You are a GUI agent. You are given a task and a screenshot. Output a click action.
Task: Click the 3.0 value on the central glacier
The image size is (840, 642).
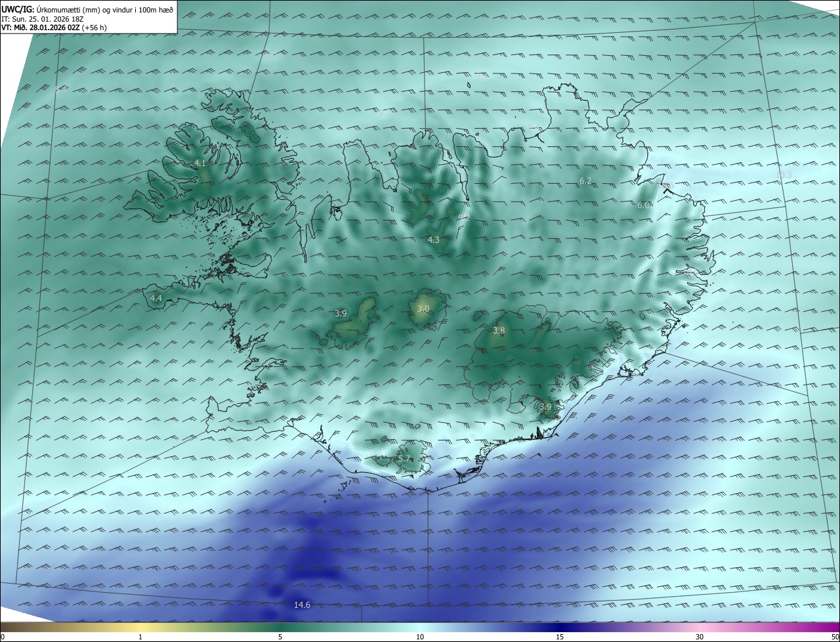[423, 309]
